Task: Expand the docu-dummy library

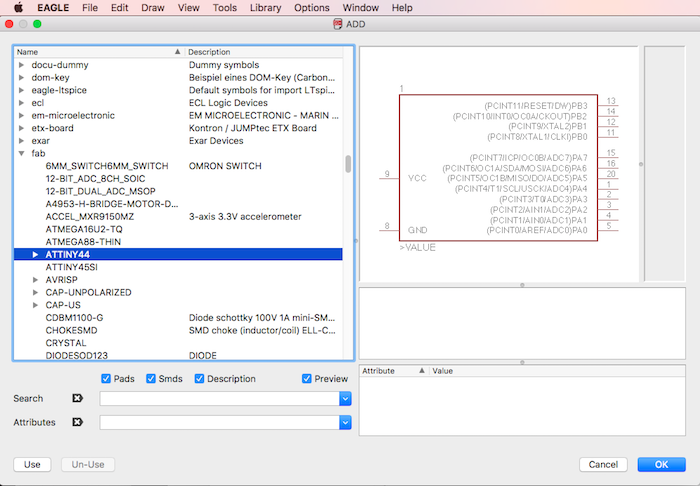Action: pyautogui.click(x=21, y=65)
